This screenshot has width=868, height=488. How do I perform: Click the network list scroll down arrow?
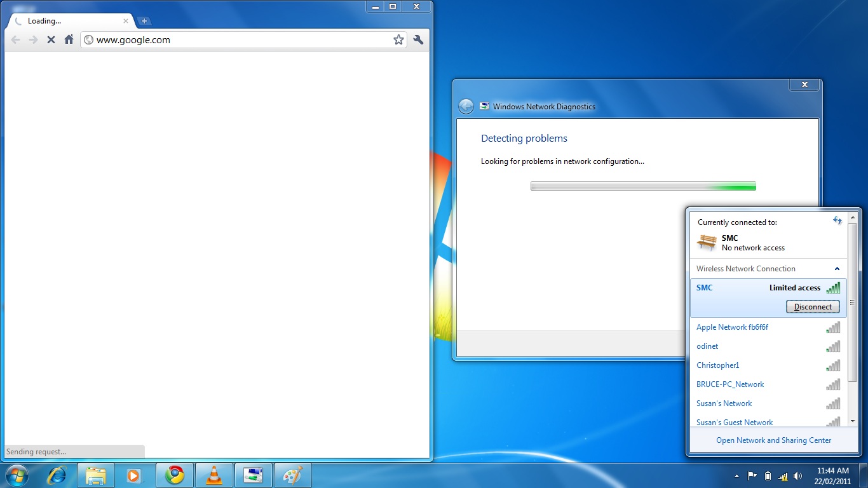[853, 421]
